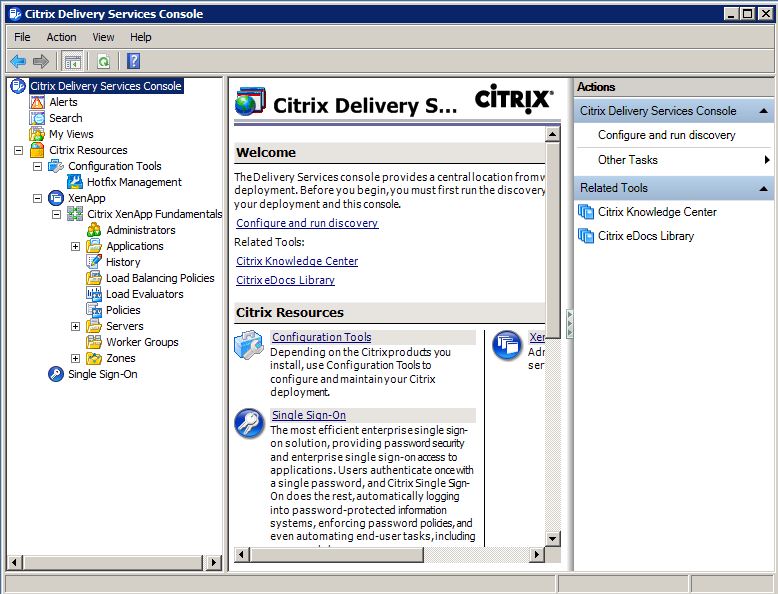Select the My Views icon in tree

[x=37, y=134]
